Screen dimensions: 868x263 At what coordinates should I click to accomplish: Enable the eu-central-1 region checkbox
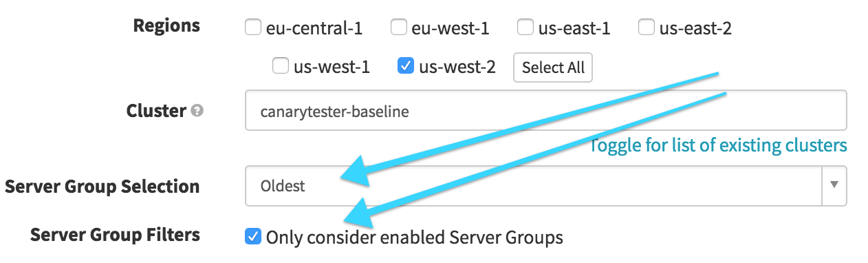254,28
